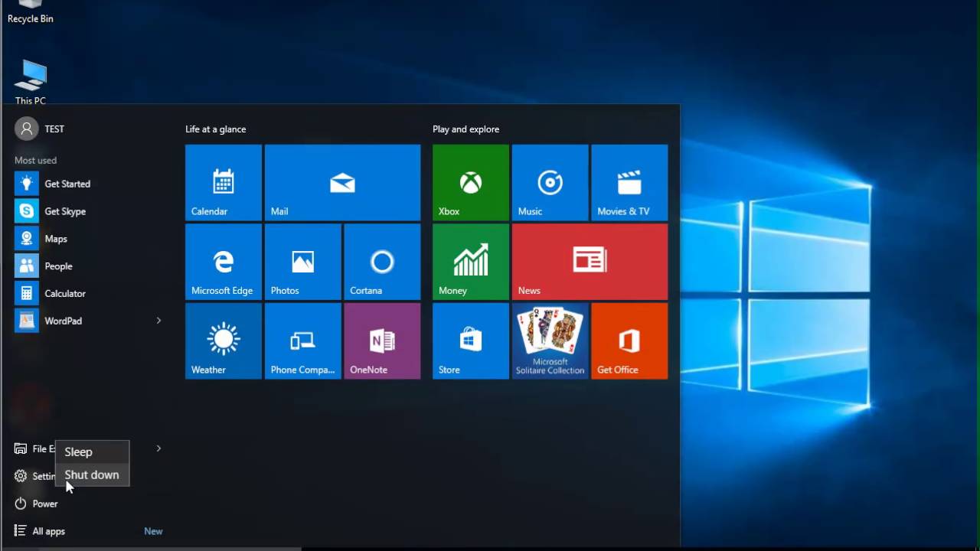Open the Cortana tile

tap(382, 262)
